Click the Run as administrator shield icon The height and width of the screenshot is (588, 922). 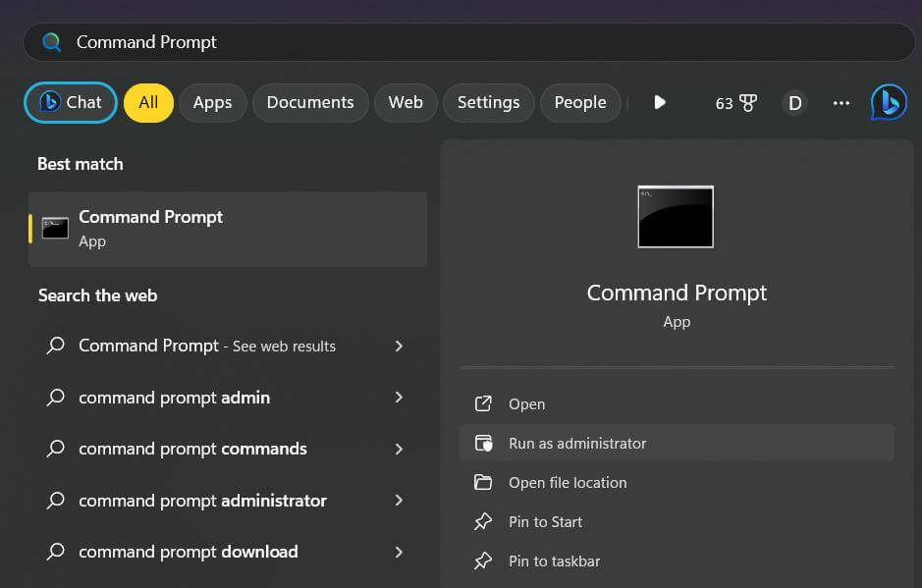pos(483,444)
